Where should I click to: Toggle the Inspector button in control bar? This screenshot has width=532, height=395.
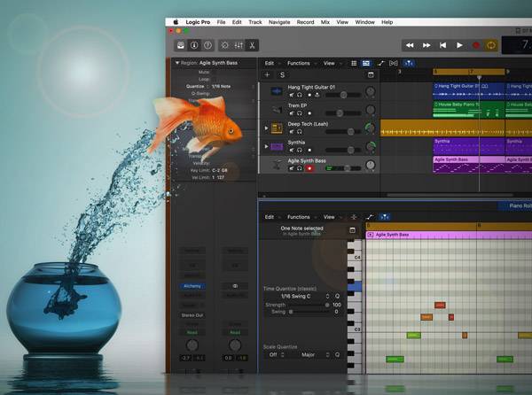pos(194,45)
